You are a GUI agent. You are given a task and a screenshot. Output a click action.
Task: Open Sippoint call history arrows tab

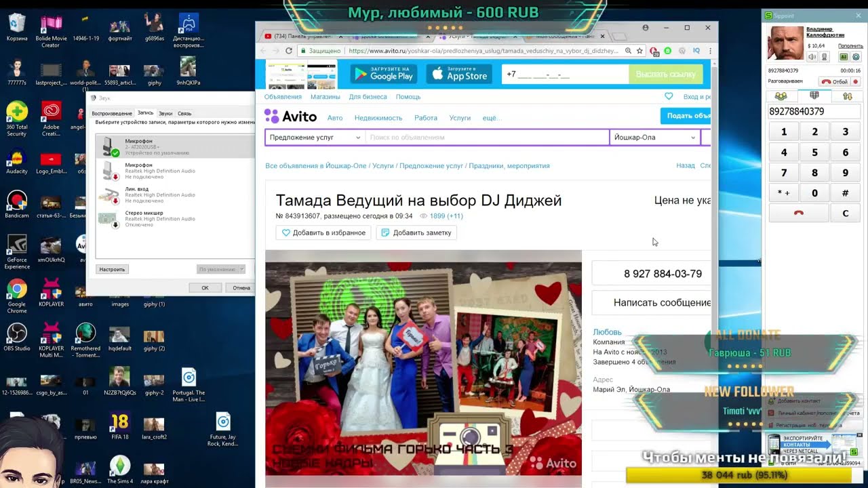tap(848, 96)
